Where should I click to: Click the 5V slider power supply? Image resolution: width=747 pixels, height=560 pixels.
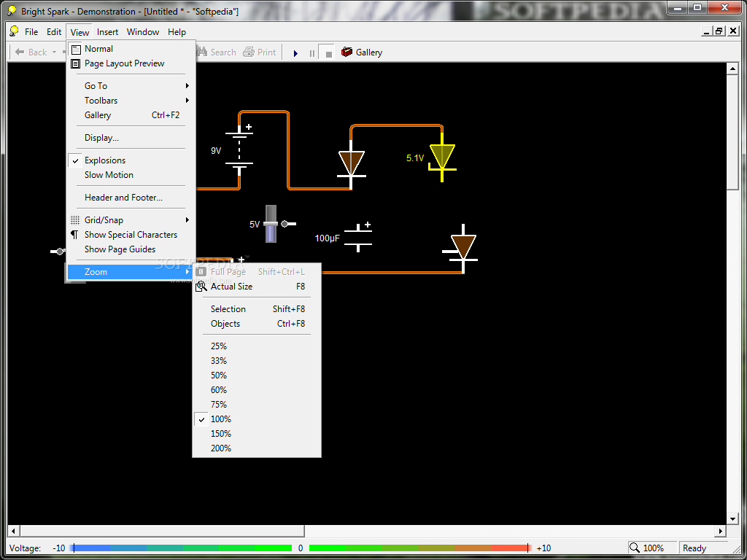271,224
